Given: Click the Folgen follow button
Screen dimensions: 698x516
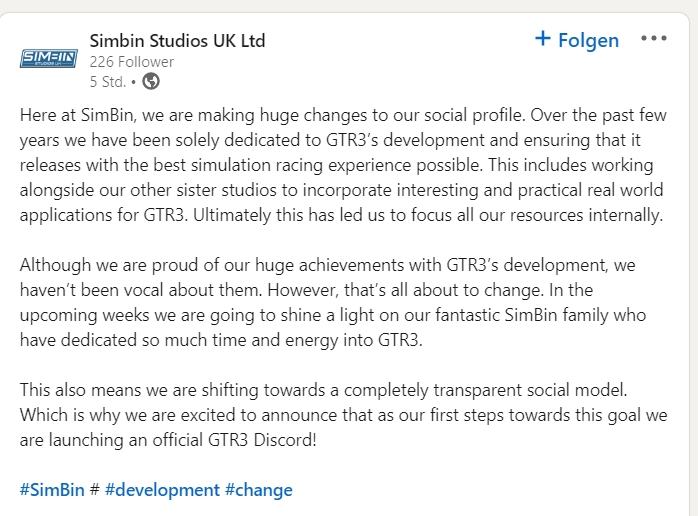Looking at the screenshot, I should 577,40.
